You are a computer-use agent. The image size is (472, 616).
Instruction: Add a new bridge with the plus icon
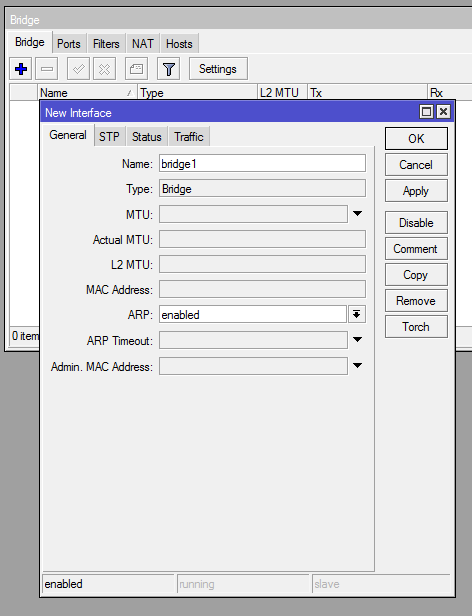(20, 69)
